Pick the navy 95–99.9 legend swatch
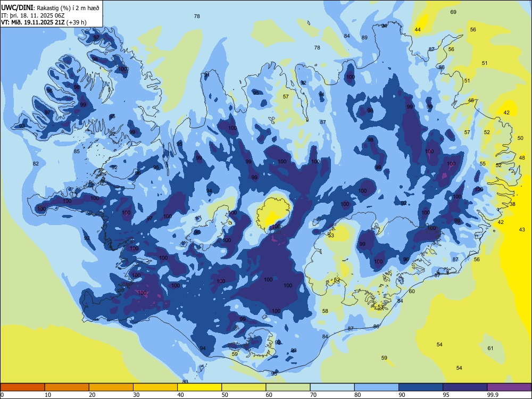Screen dimensions: 532x399 [x=465, y=387]
